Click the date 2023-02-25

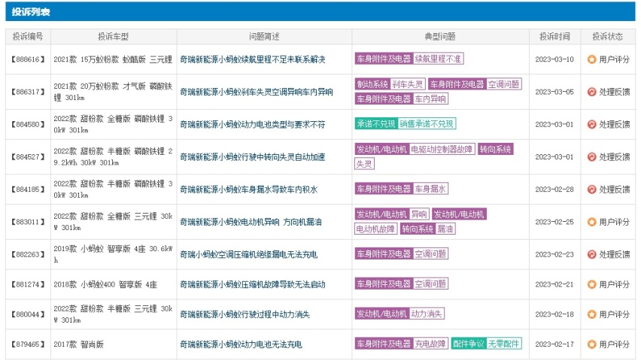click(x=554, y=222)
